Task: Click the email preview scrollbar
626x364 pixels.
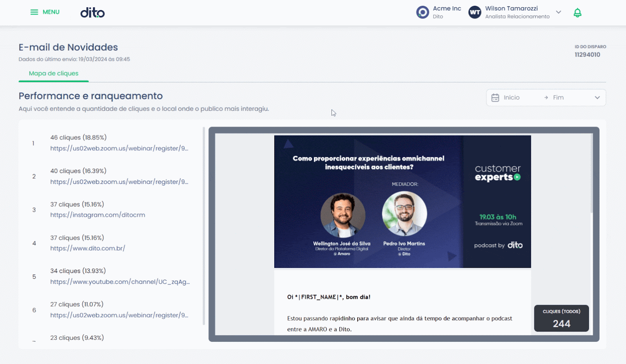Action: 592,174
